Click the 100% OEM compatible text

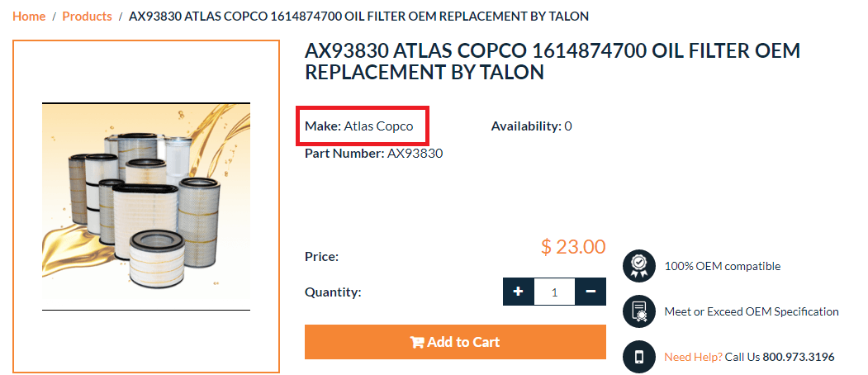point(722,266)
